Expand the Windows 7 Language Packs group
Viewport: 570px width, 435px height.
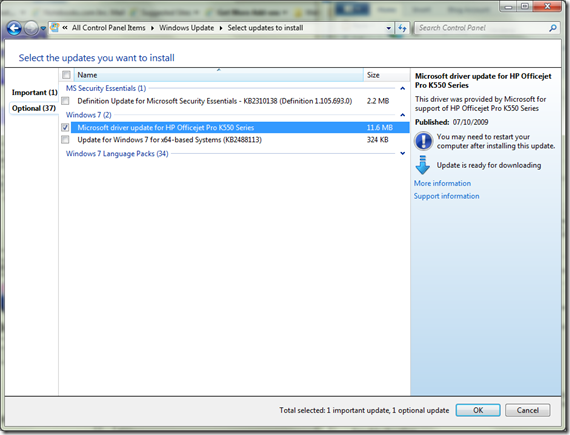click(x=402, y=153)
